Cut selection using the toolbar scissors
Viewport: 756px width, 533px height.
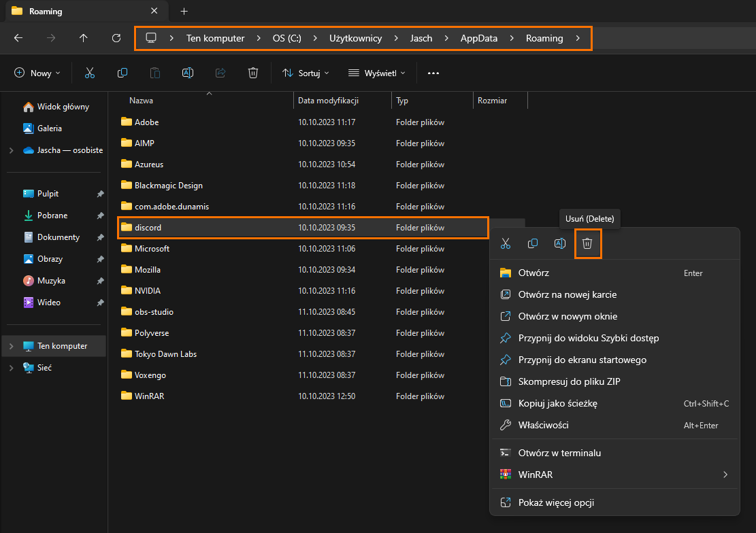click(90, 73)
